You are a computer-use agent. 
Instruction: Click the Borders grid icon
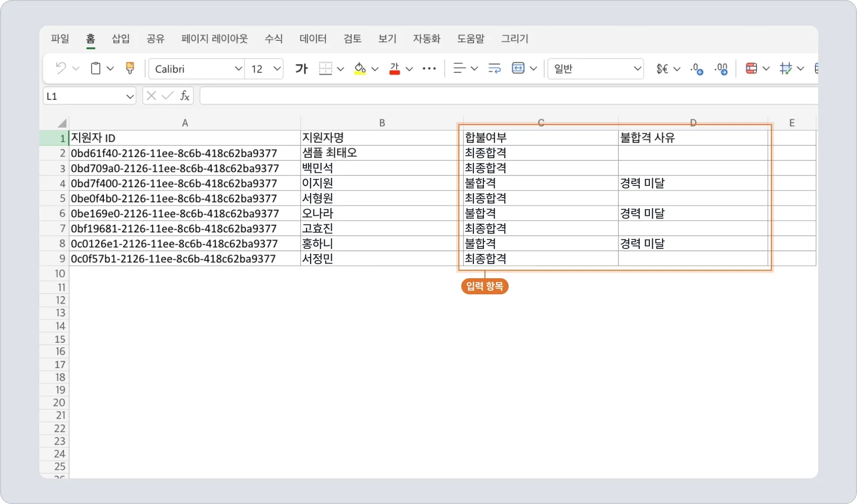coord(326,69)
